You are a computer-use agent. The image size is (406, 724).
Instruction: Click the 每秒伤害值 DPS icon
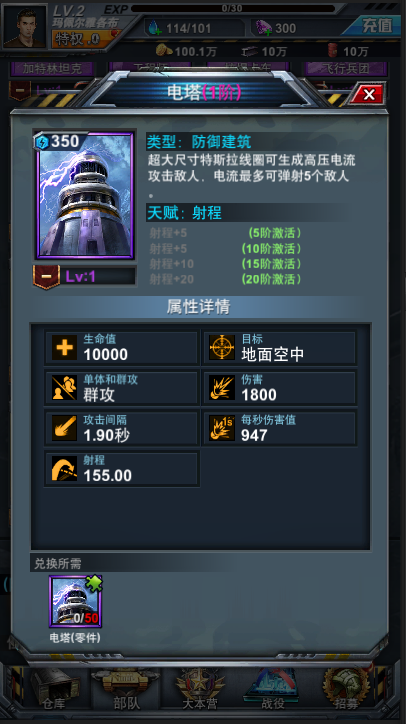222,428
